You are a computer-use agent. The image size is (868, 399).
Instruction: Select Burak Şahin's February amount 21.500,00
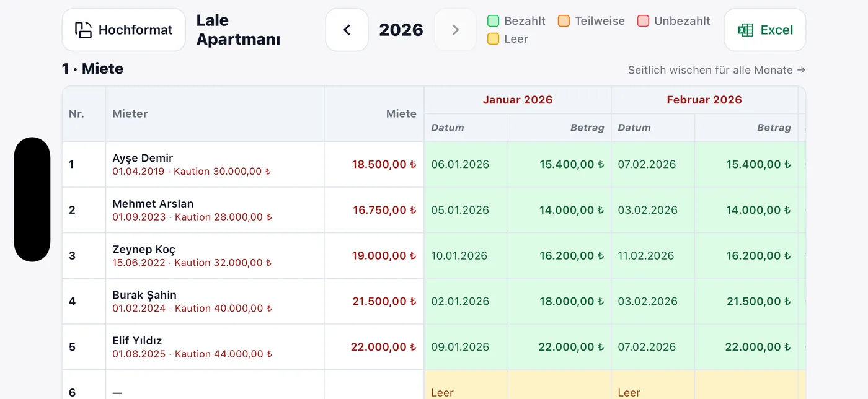coord(759,301)
